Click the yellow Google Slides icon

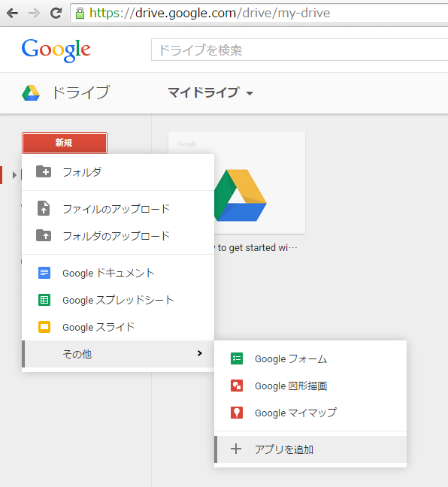[x=44, y=327]
